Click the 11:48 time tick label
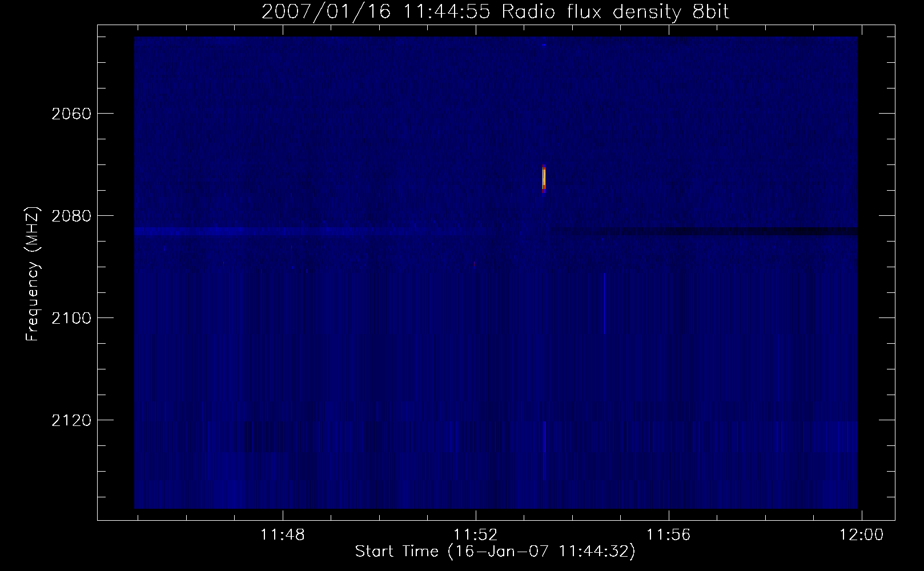This screenshot has height=571, width=924. (283, 535)
